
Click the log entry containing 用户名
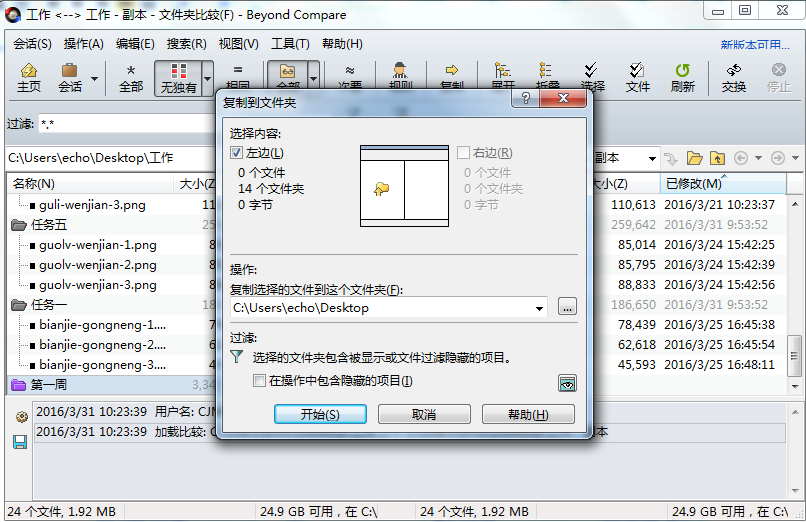pyautogui.click(x=126, y=412)
